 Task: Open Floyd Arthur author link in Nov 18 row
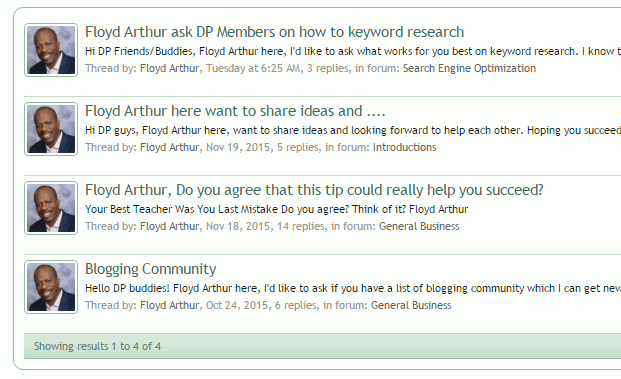tap(170, 227)
